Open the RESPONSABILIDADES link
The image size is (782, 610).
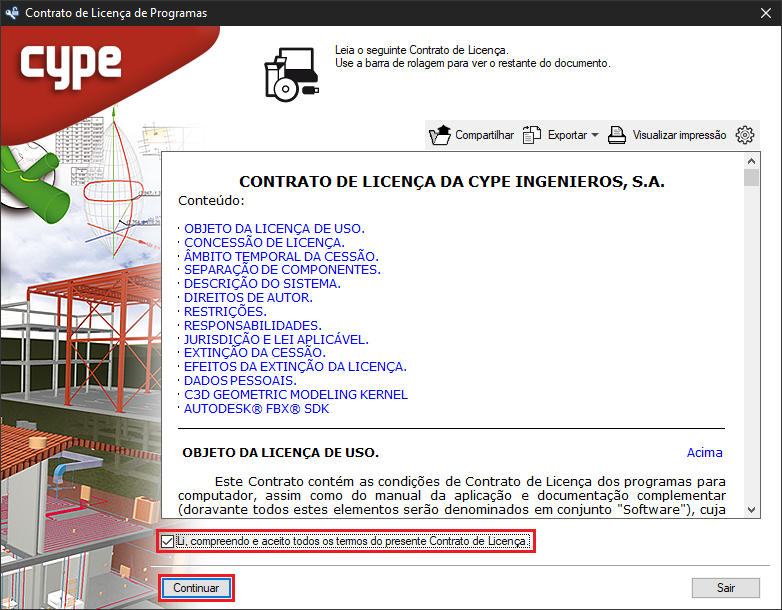(x=253, y=326)
